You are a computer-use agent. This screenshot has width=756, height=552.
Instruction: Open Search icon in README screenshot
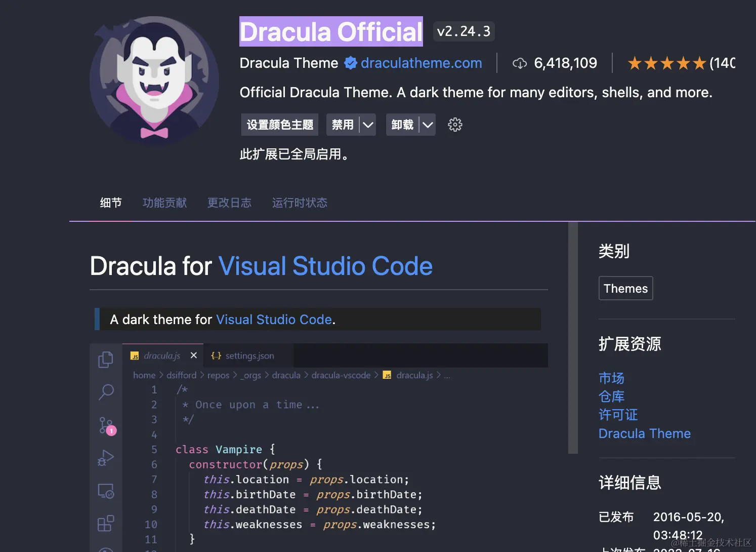tap(106, 391)
